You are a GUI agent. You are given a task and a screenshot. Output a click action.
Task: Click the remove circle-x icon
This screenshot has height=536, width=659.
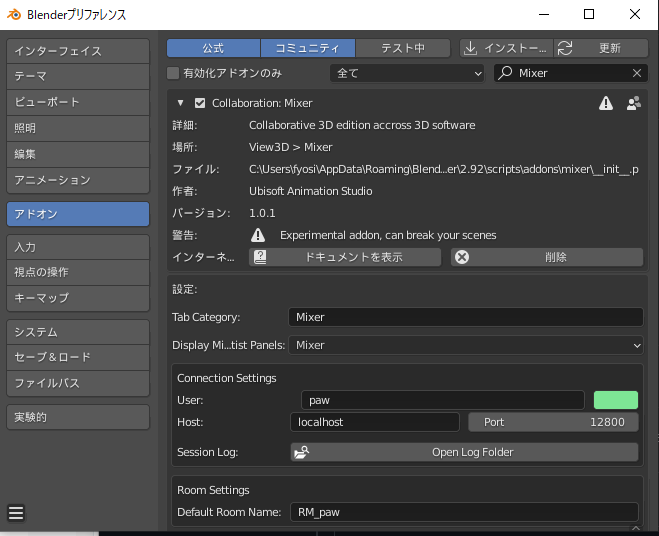coord(462,257)
